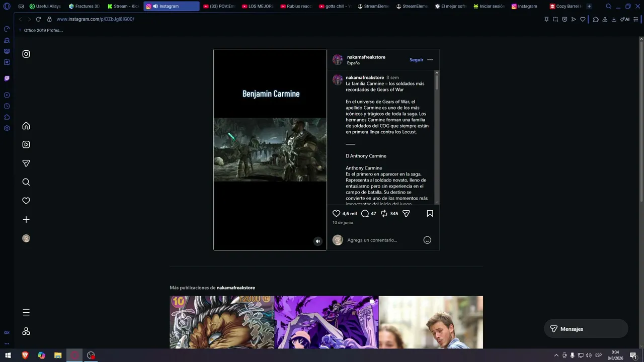The width and height of the screenshot is (644, 362).
Task: Open Opera AI assistant from the toolbar
Action: (625, 19)
